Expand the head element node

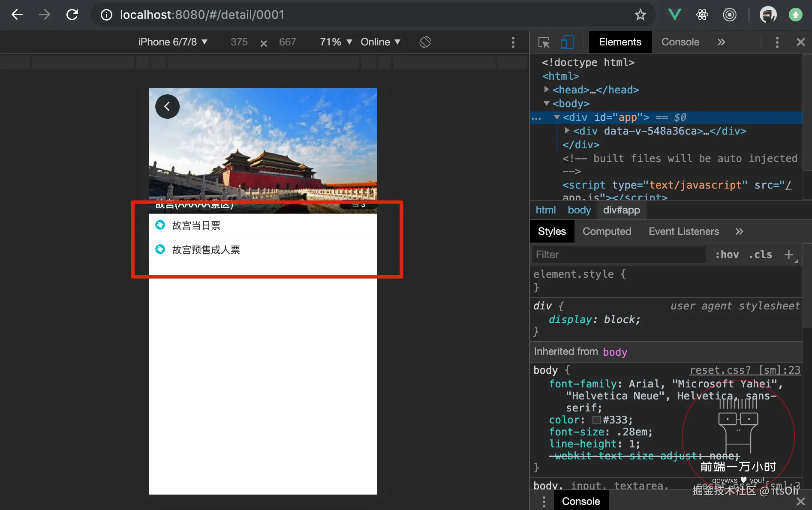(546, 90)
